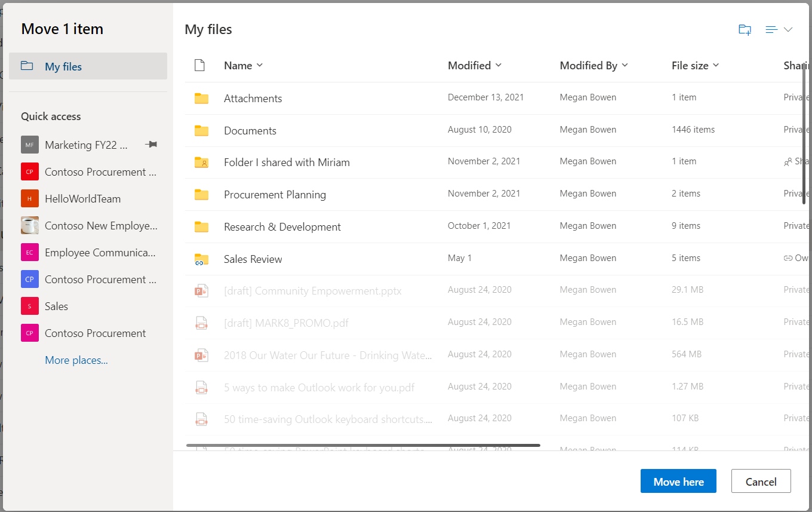812x512 pixels.
Task: Open the view options list icon
Action: click(779, 30)
